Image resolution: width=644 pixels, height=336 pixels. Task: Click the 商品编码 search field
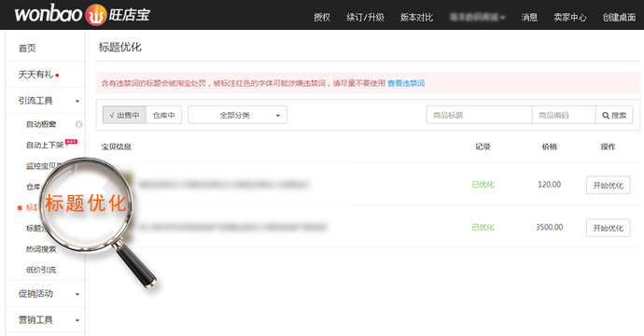click(x=564, y=115)
